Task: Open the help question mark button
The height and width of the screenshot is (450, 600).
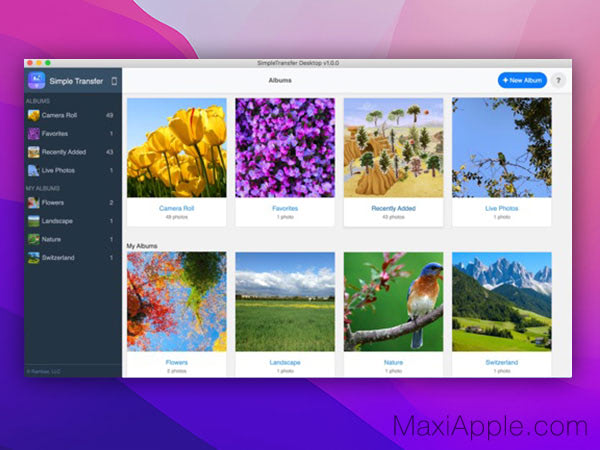Action: 558,80
